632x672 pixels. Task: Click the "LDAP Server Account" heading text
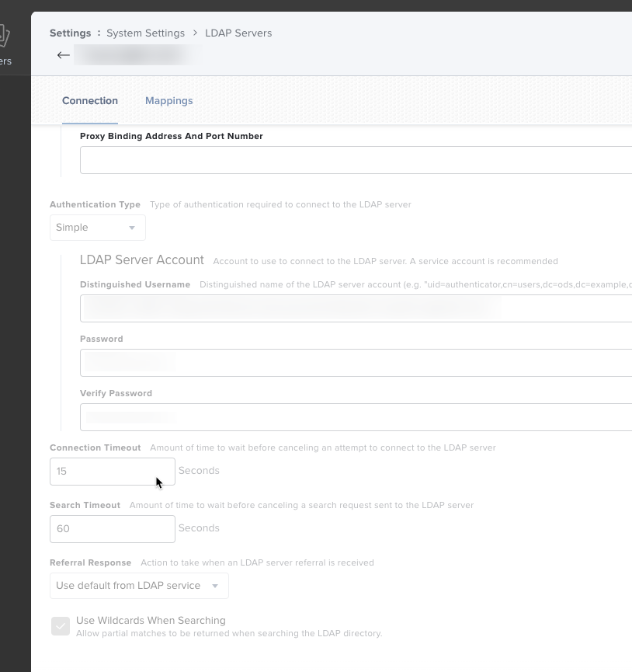pyautogui.click(x=142, y=259)
